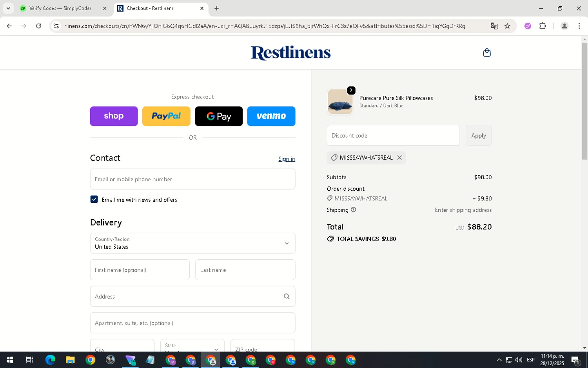The image size is (588, 368).
Task: Bookmark this page with the star icon
Action: tap(507, 26)
